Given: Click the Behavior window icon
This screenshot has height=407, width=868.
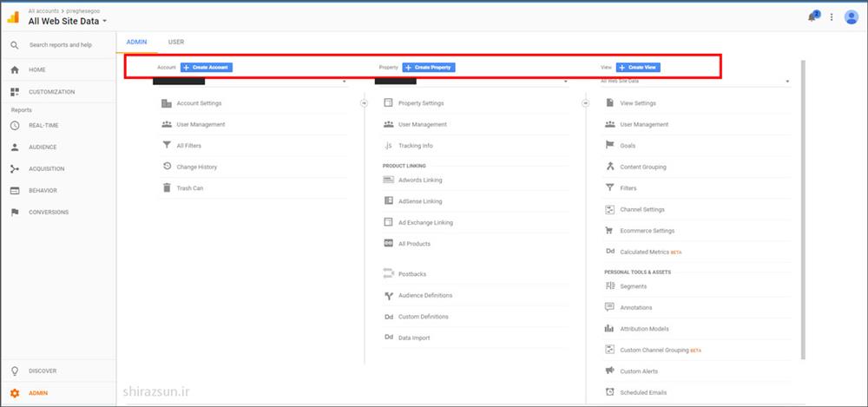Looking at the screenshot, I should click(15, 191).
